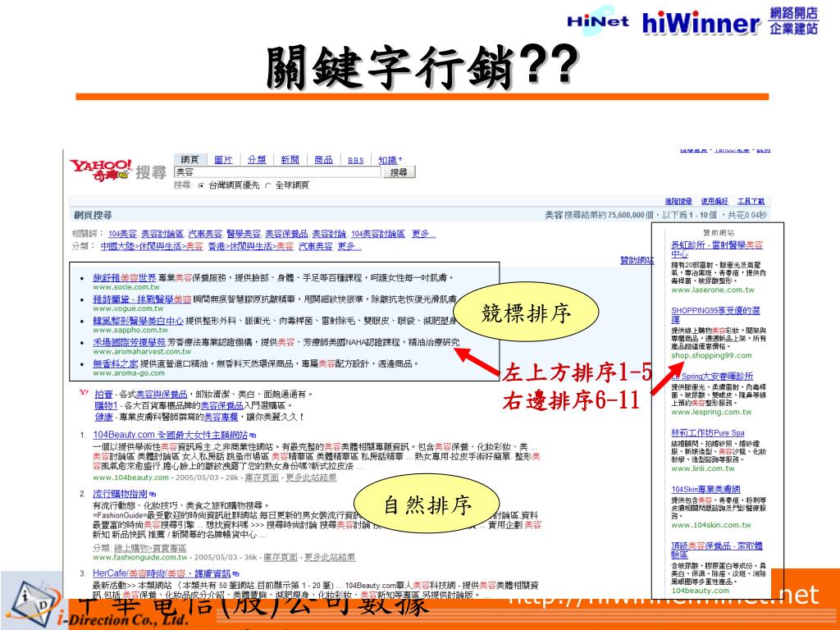Viewport: 840px width, 630px height.
Task: Click the search box containing 美容
Action: coord(277,172)
